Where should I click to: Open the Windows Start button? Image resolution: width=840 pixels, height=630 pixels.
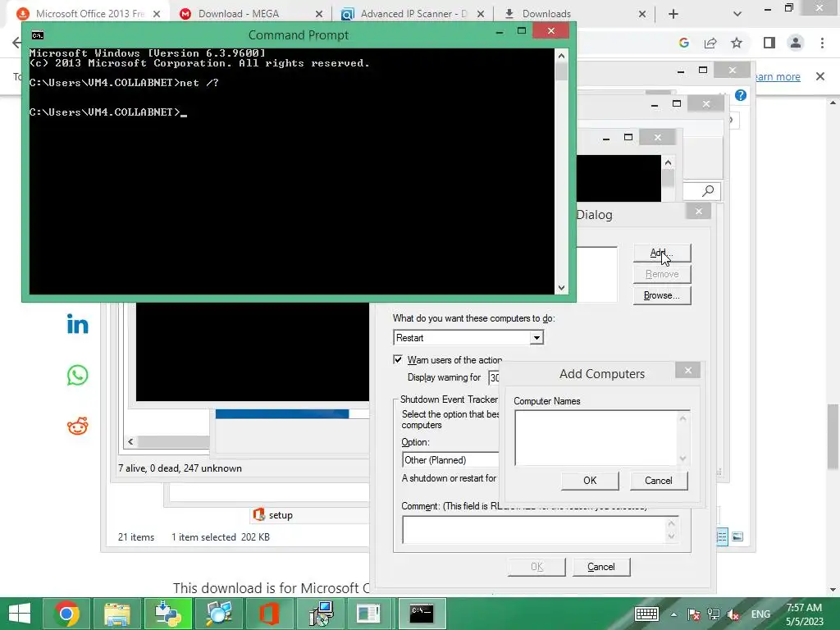click(20, 614)
